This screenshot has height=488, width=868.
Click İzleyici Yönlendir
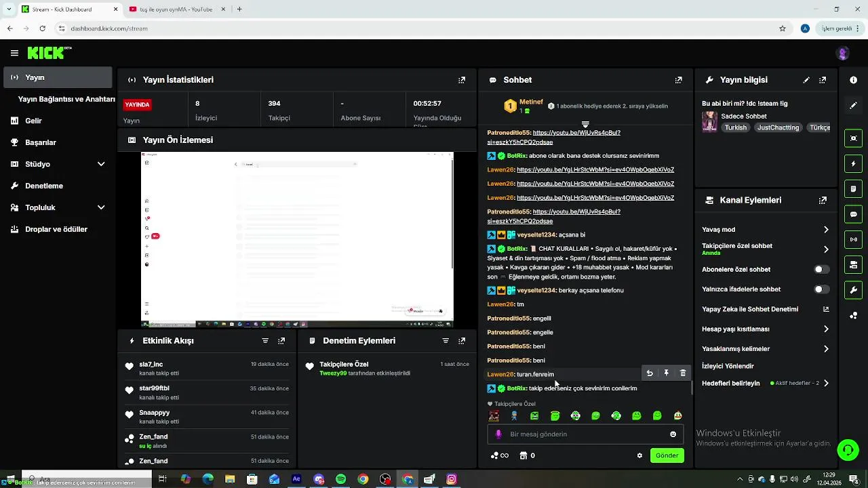pyautogui.click(x=728, y=366)
